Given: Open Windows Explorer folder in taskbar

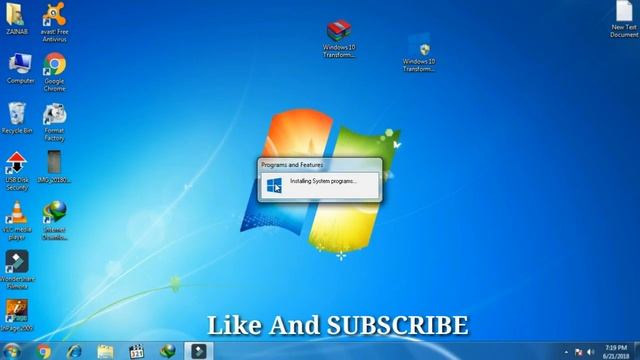Looking at the screenshot, I should (105, 351).
